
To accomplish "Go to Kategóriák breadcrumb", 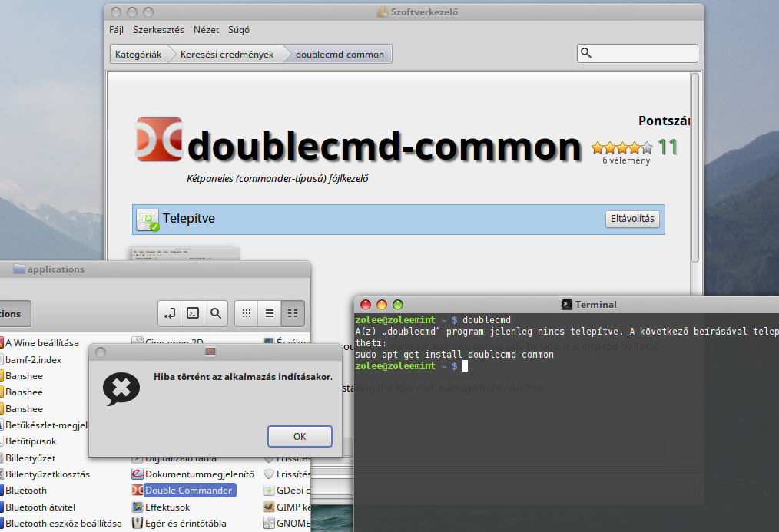I will (x=138, y=54).
